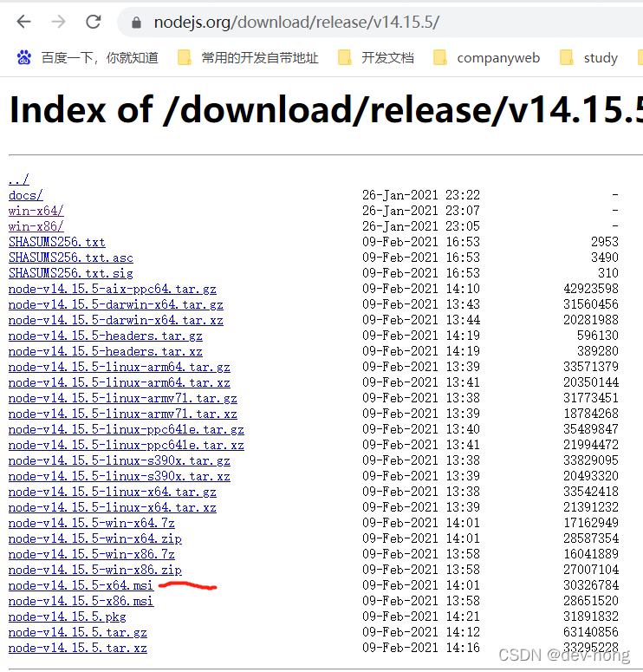
Task: Open the Baidu paw bookmark
Action: pos(88,57)
